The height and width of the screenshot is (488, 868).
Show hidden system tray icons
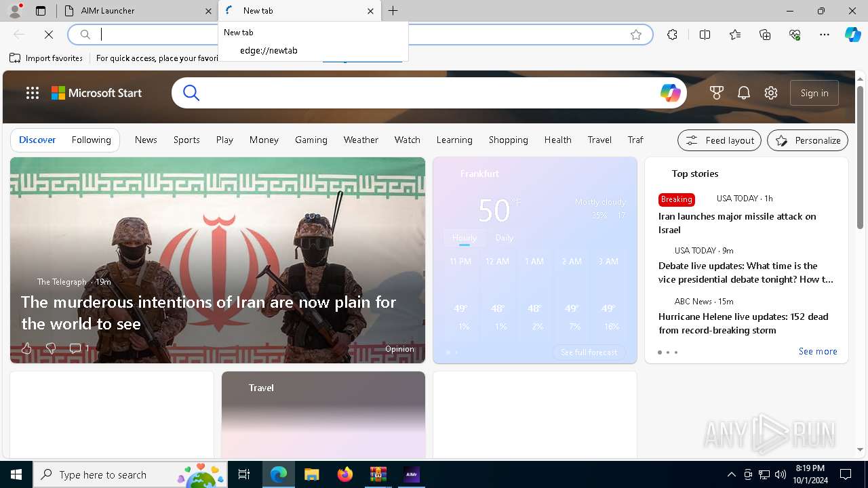coord(731,474)
